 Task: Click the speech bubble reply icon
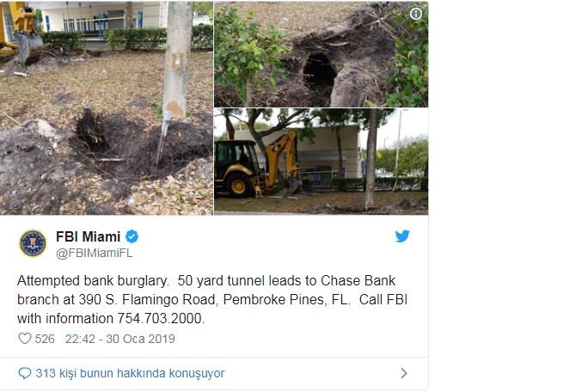click(x=25, y=373)
